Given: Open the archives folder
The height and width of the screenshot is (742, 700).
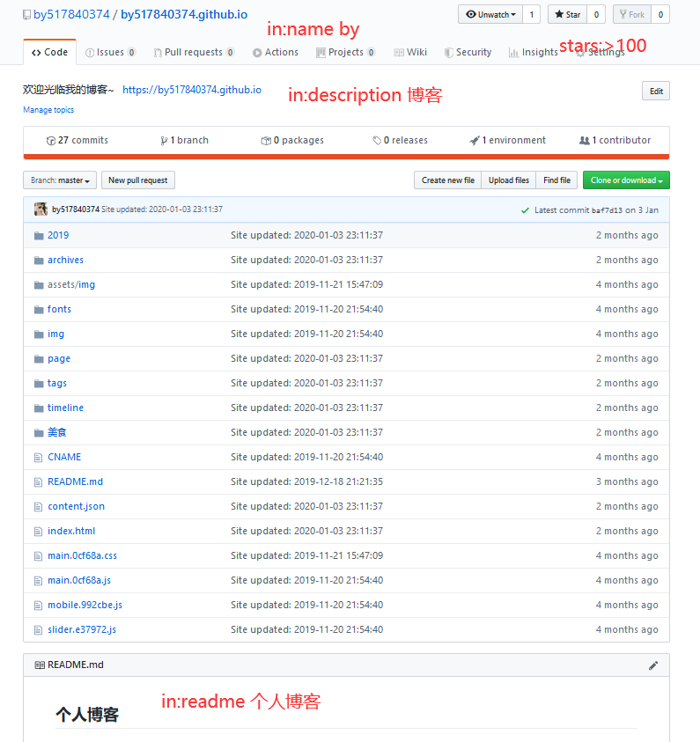Looking at the screenshot, I should [65, 260].
